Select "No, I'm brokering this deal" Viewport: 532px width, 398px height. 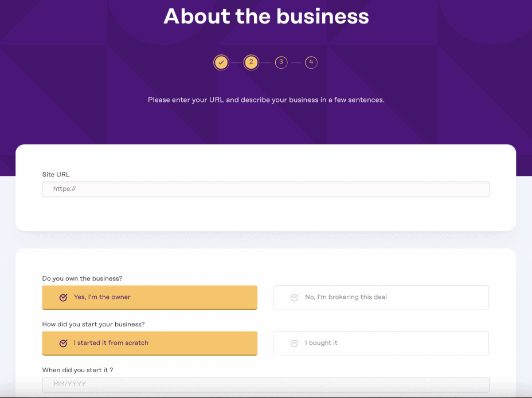381,297
